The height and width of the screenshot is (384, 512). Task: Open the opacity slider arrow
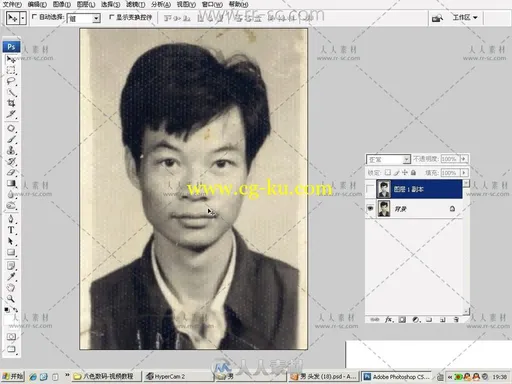click(x=464, y=159)
